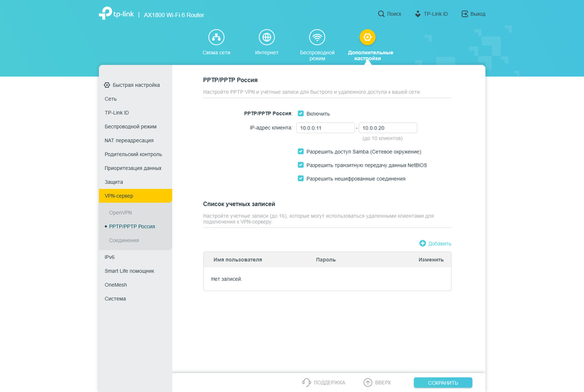Click the start IP field 10.0.0.11

coord(326,127)
